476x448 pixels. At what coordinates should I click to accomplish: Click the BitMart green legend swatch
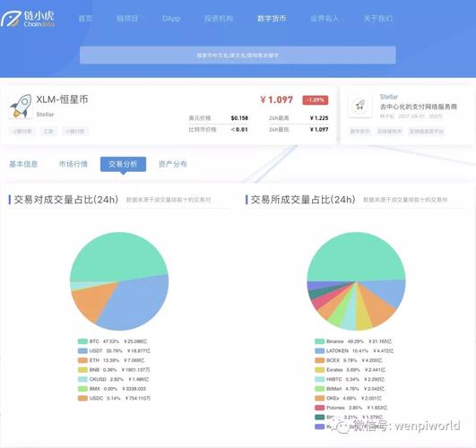pyautogui.click(x=320, y=389)
